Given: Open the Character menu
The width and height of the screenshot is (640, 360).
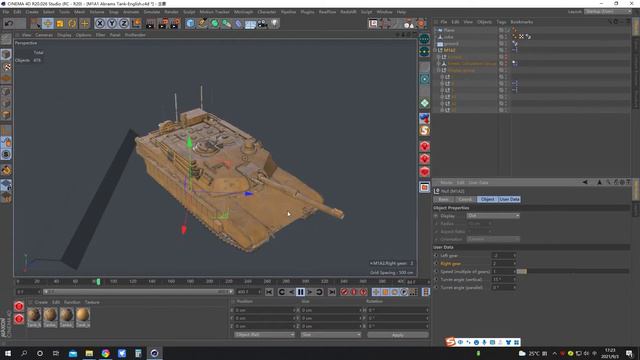Looking at the screenshot, I should pos(267,12).
